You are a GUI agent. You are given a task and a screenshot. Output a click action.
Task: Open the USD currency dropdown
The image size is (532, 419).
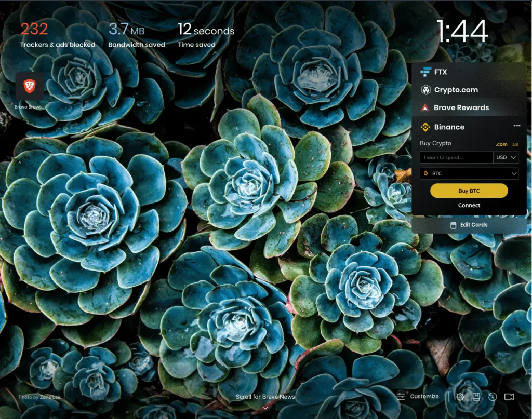tap(506, 157)
